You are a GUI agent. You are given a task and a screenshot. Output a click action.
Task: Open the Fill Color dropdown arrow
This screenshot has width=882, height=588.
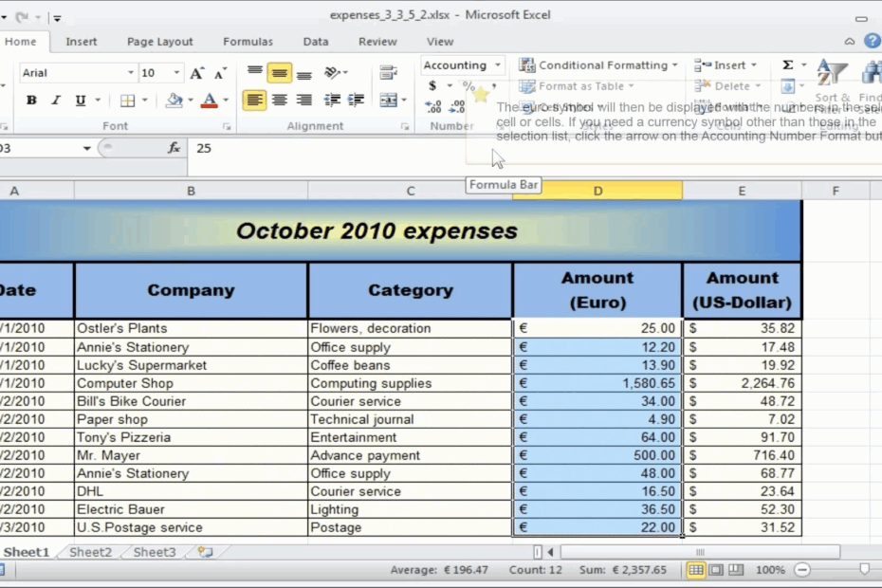pos(192,100)
